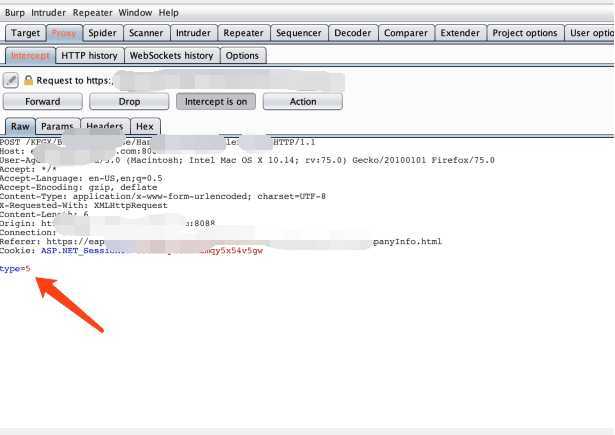This screenshot has width=615, height=435.
Task: Click the X-Requested-With: XMLHttpRequest line
Action: coord(84,206)
